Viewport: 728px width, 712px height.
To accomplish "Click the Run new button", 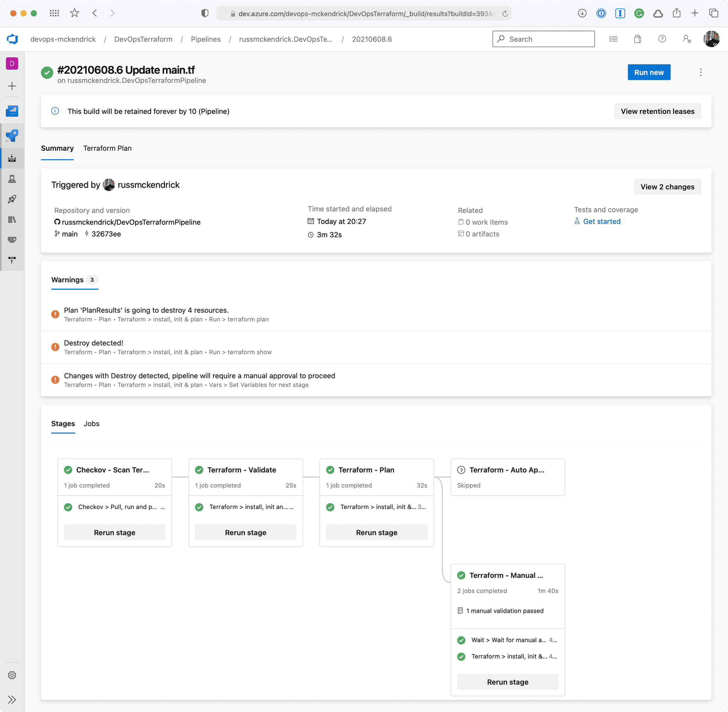I will [649, 73].
